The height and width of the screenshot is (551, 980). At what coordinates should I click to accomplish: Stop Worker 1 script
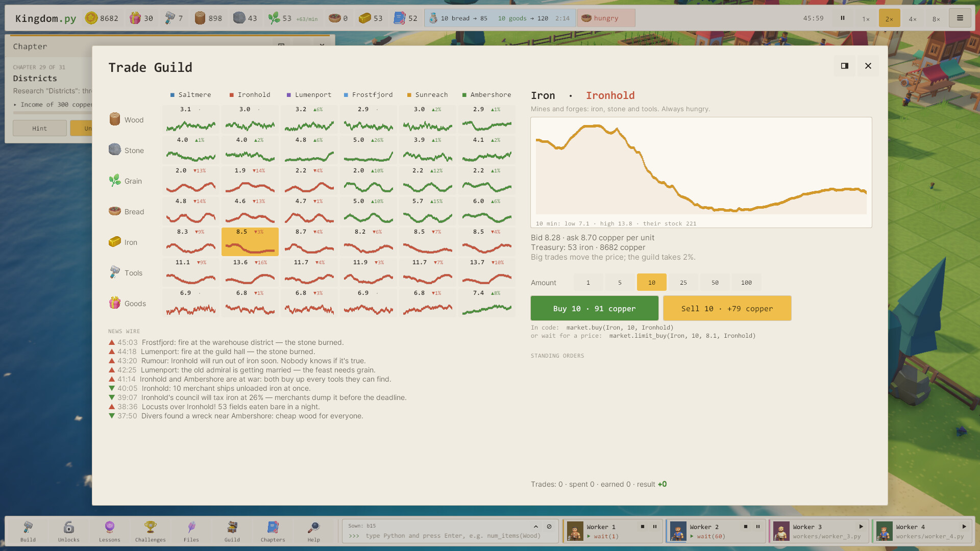[x=643, y=527]
